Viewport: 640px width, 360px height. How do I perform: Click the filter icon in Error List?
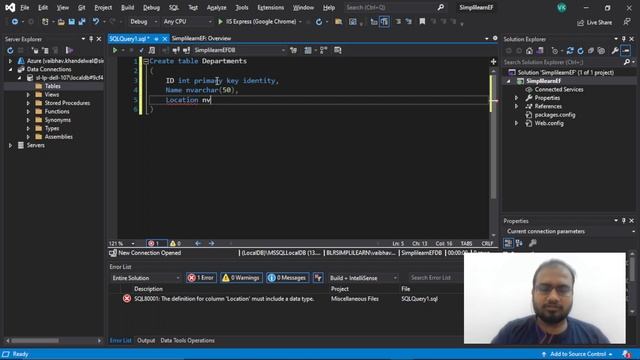318,278
